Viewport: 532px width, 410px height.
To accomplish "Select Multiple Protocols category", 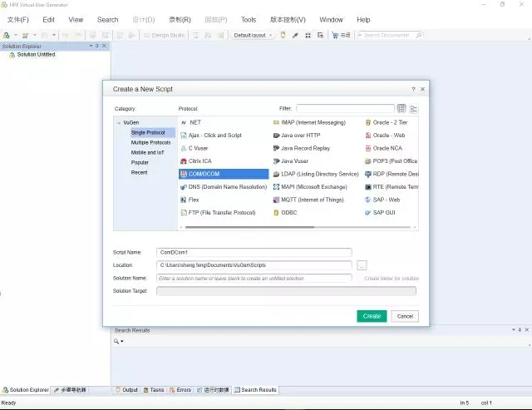I will point(150,142).
